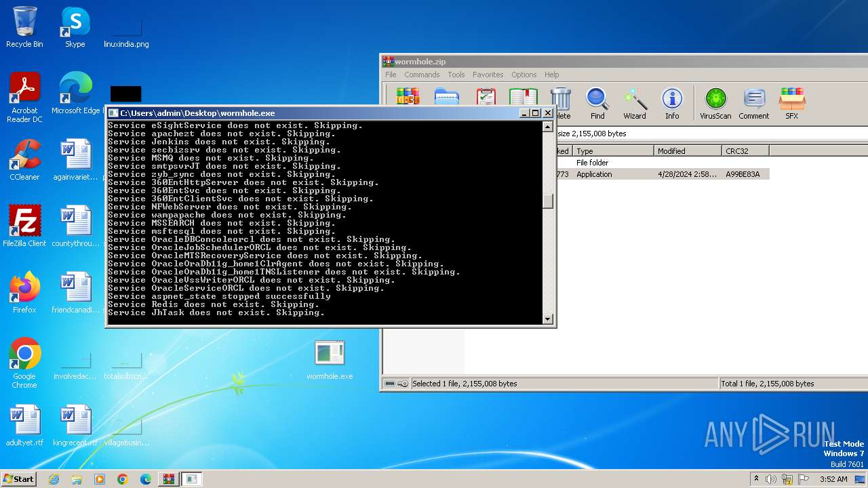Open the File menu in WinRAR

tap(391, 75)
